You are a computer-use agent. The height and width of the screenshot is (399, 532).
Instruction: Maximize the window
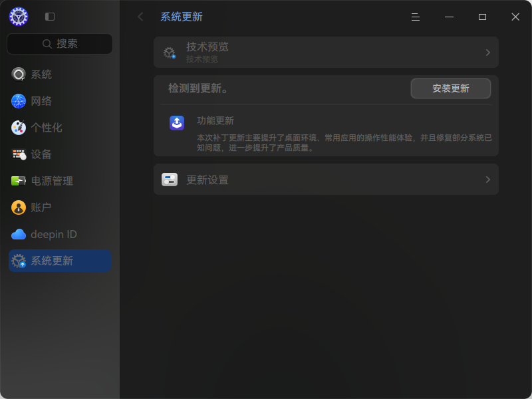pyautogui.click(x=482, y=17)
